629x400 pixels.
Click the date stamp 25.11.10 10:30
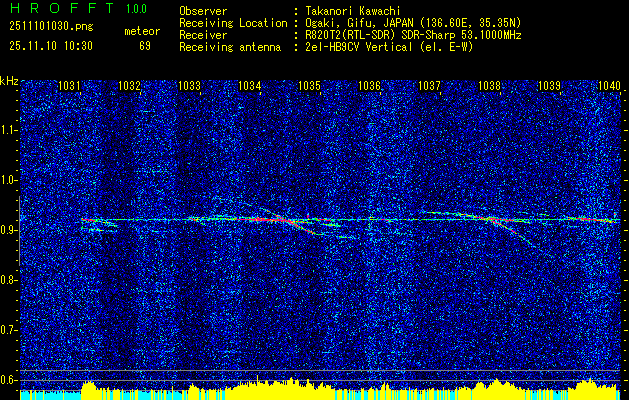tap(51, 46)
